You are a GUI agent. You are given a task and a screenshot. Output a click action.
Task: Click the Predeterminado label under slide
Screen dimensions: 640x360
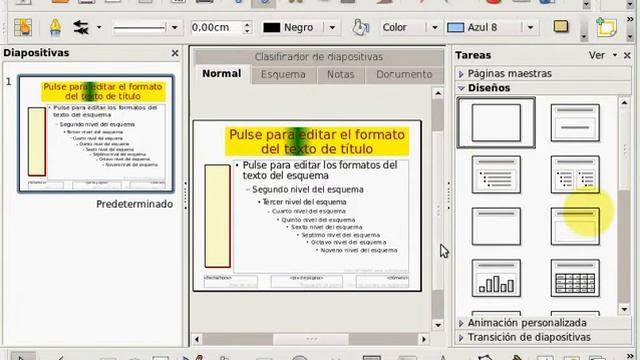coord(134,204)
